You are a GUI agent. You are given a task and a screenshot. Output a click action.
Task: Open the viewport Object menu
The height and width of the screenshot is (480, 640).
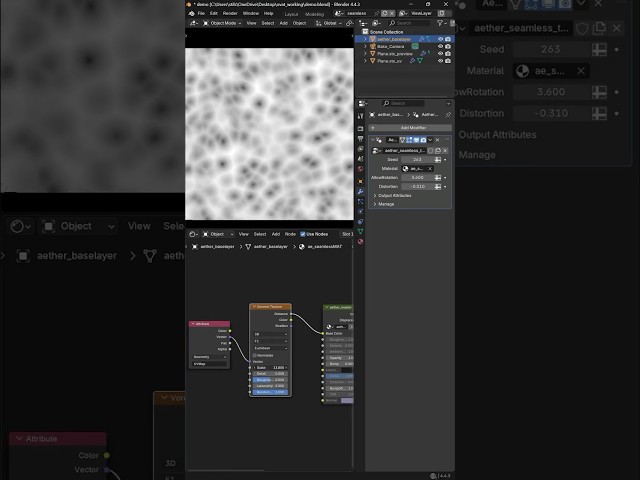299,23
